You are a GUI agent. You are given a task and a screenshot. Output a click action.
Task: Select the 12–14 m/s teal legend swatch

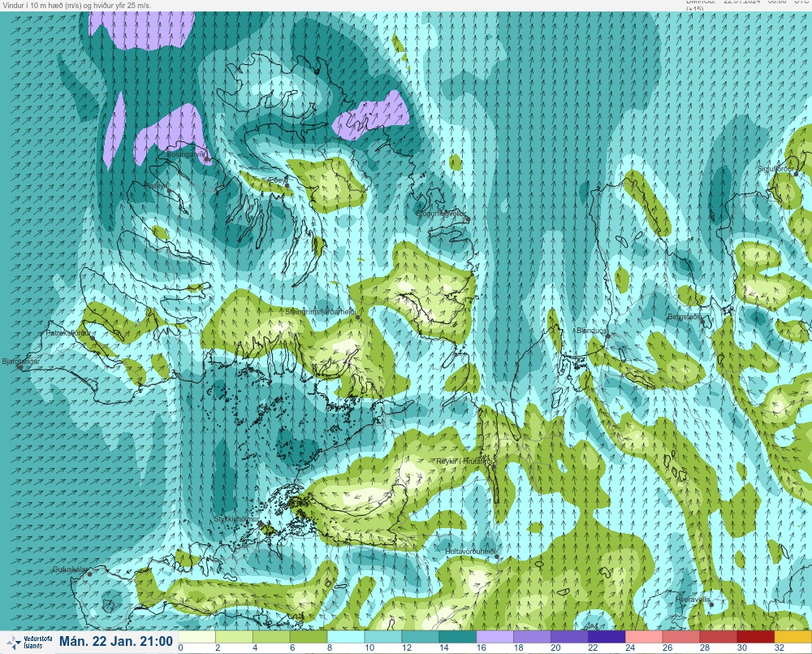[421, 637]
